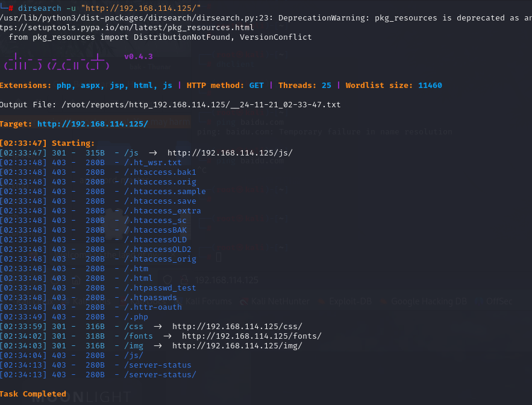Click the Wordlist size value 11460
This screenshot has width=532, height=405.
(x=430, y=85)
